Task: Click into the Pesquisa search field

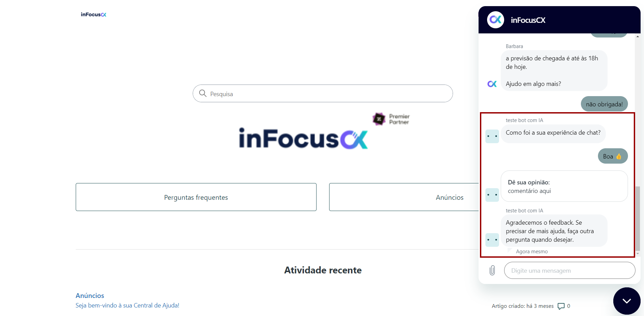Action: 323,93
